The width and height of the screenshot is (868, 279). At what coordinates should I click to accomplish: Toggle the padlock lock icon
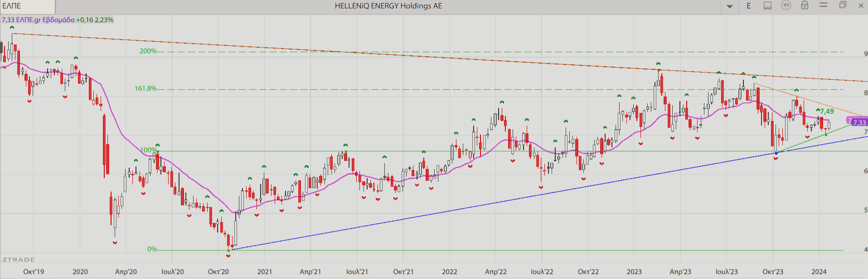(x=805, y=5)
